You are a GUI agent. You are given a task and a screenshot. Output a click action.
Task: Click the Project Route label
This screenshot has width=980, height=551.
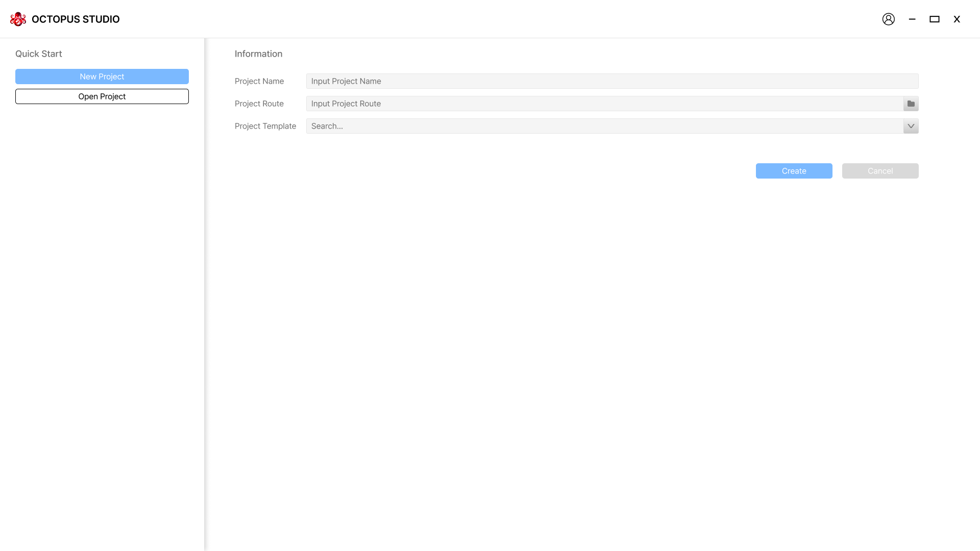pos(259,104)
